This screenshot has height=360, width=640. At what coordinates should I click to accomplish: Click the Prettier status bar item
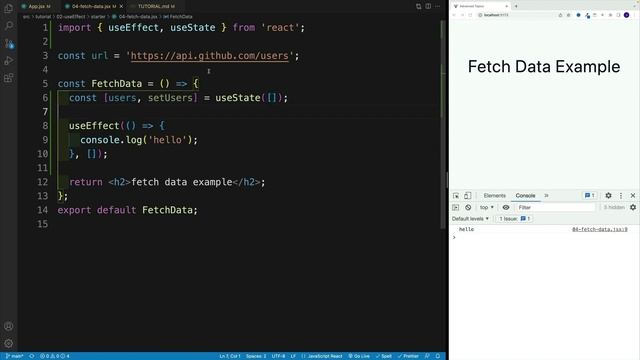pos(408,356)
